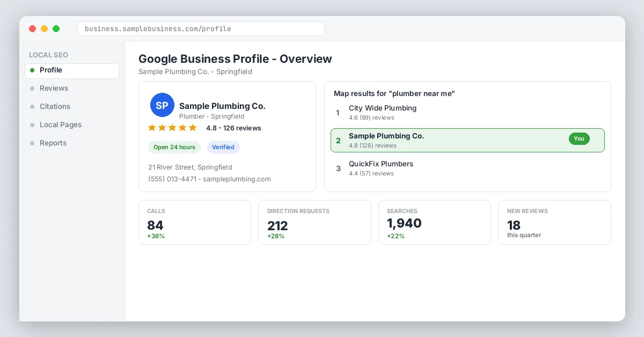644x337 pixels.
Task: Click the +28% direction requests change
Action: 276,236
